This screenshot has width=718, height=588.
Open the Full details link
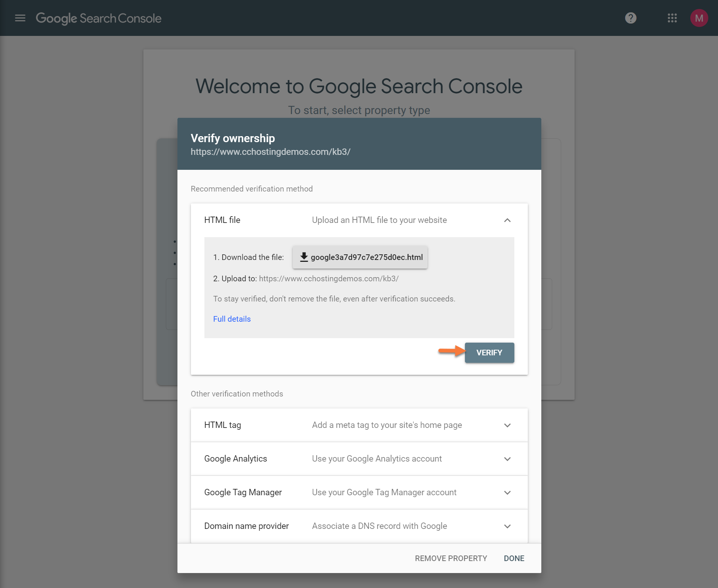232,319
